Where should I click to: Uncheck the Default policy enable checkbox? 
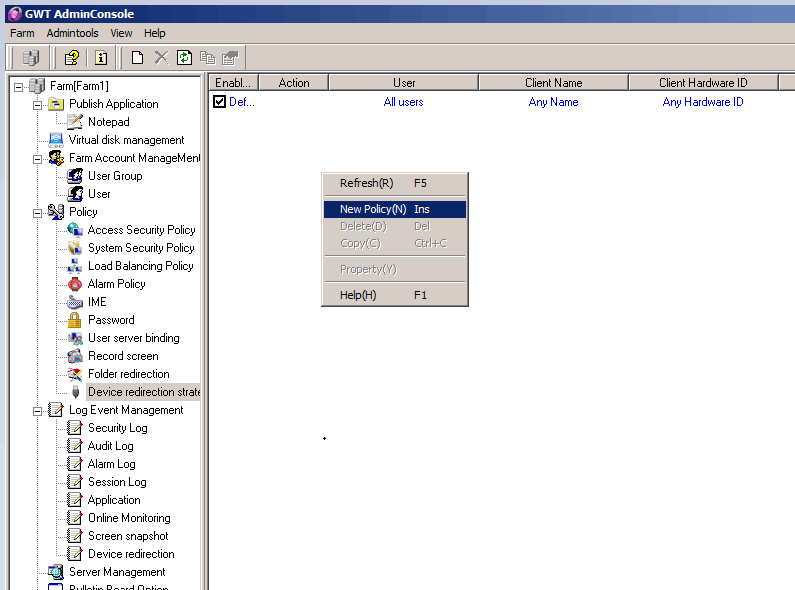(x=220, y=102)
